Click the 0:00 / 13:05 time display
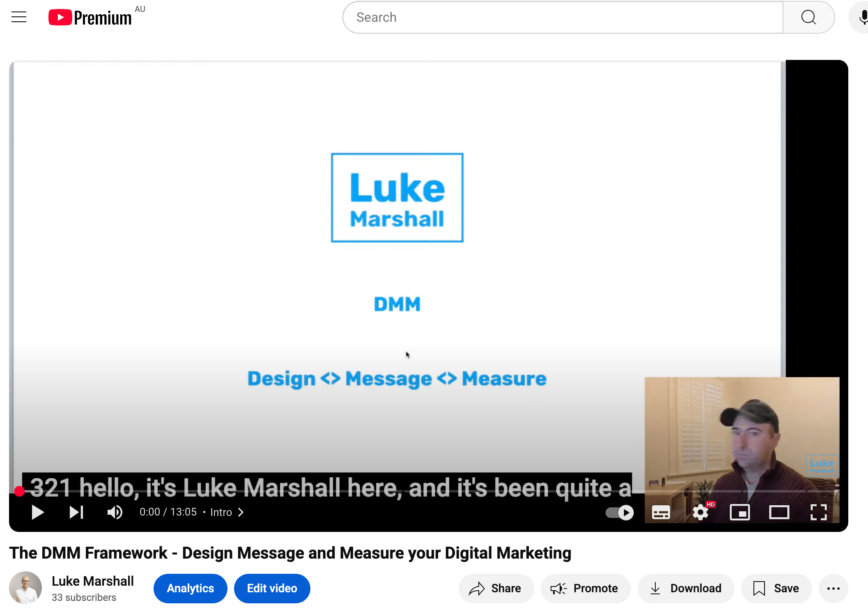Screen dimensions: 868x614 point(168,512)
